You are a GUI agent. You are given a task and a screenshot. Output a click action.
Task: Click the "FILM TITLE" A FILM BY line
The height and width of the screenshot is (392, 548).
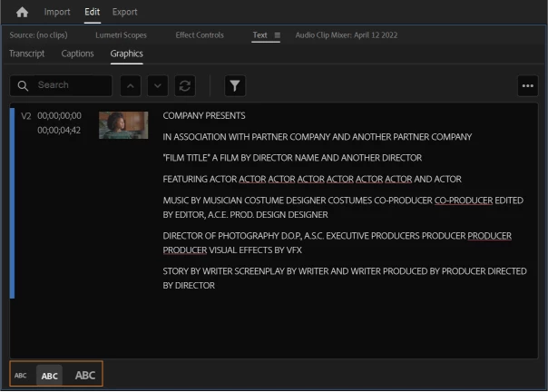pyautogui.click(x=292, y=158)
